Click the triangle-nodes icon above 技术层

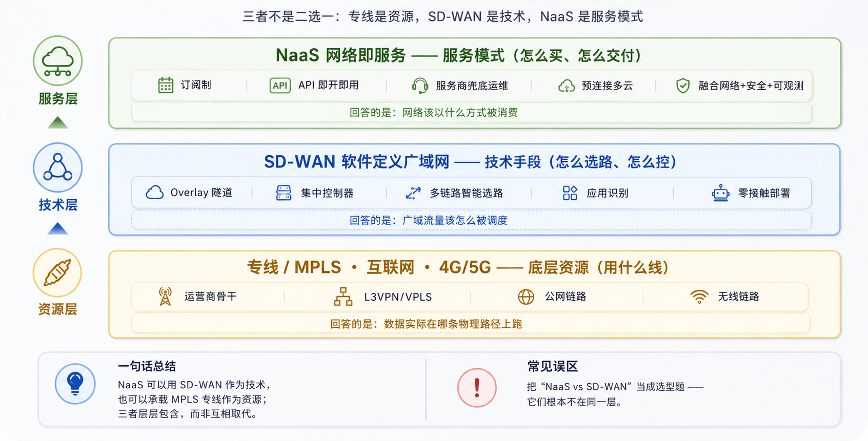[57, 167]
